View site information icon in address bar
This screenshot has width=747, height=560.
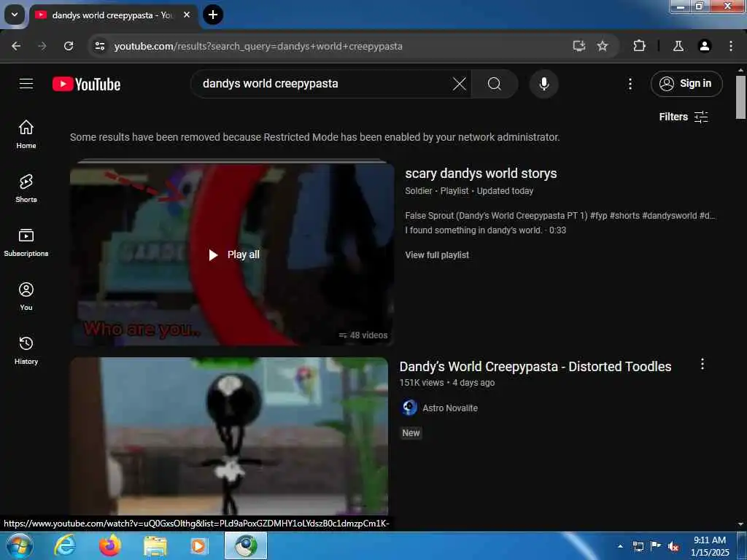pyautogui.click(x=99, y=46)
